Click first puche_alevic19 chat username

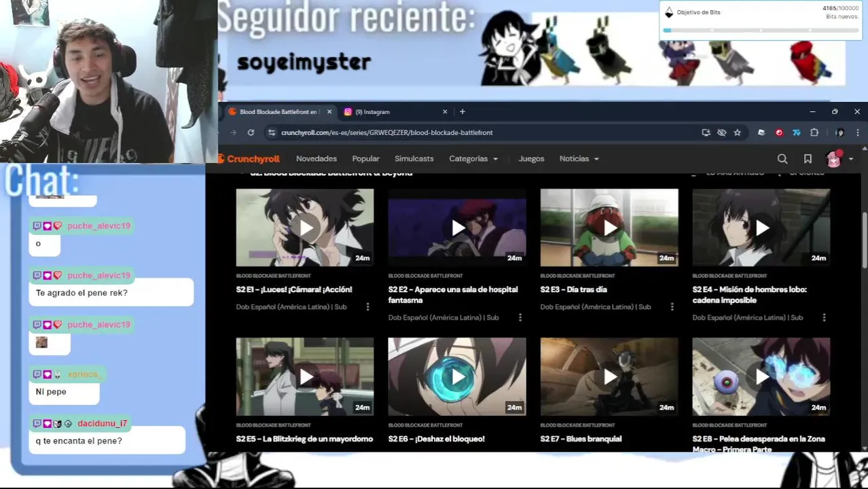pos(98,225)
